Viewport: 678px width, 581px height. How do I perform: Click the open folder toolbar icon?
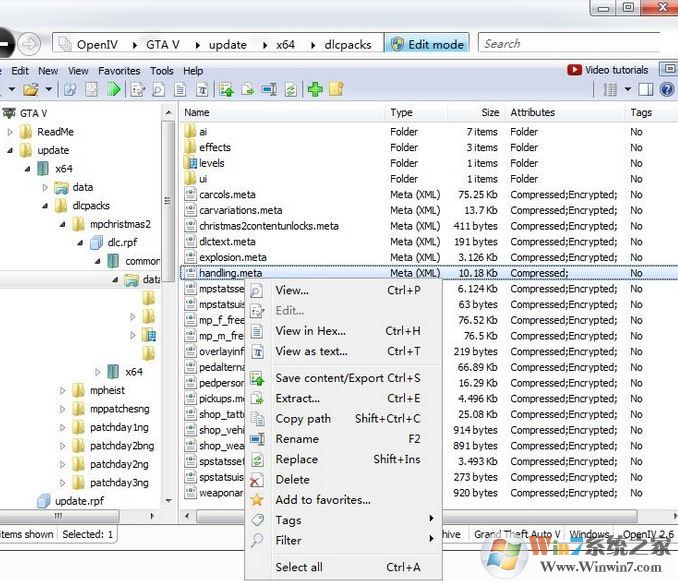[x=32, y=90]
